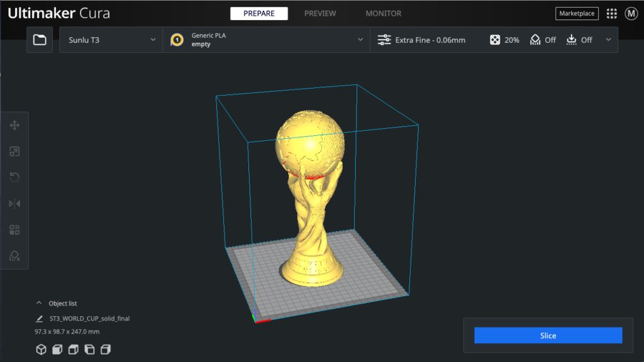Screen dimensions: 644x362
Task: Select ST3_WORLD_CUP_solid_final in object list
Action: [89, 319]
